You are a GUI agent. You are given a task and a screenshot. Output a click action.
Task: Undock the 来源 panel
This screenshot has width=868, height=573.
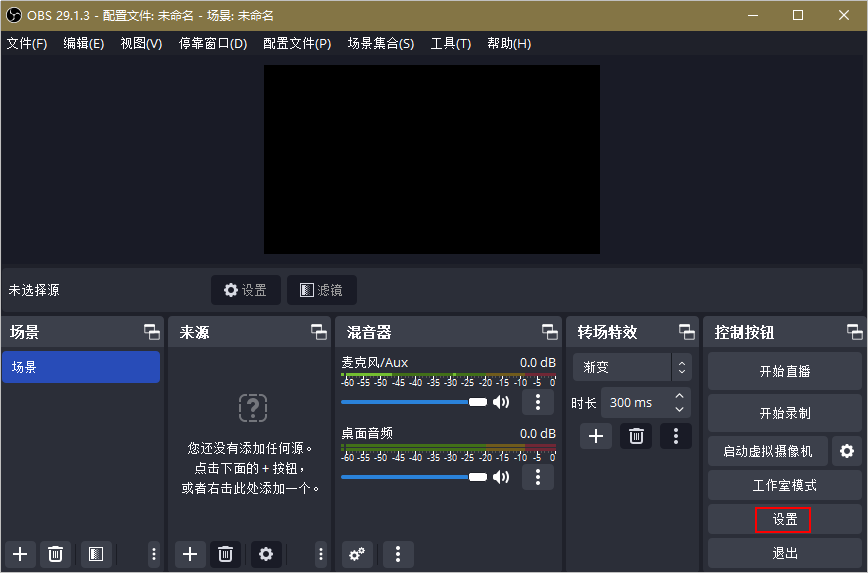point(318,332)
